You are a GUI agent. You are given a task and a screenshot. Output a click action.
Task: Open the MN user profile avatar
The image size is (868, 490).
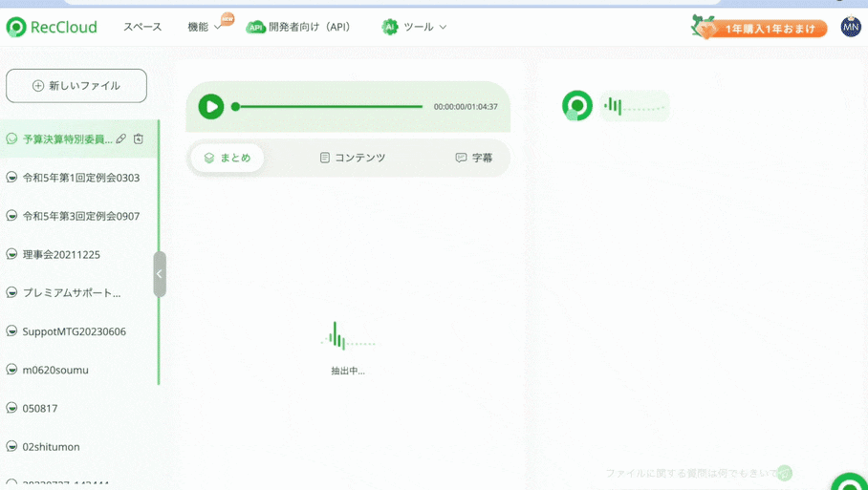coord(851,27)
